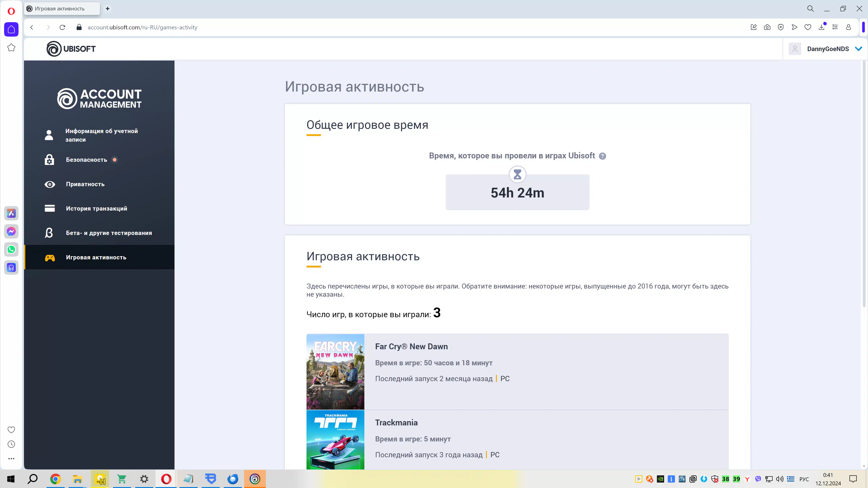Image resolution: width=868 pixels, height=488 pixels.
Task: Click the address bar padlock icon
Action: (x=79, y=27)
